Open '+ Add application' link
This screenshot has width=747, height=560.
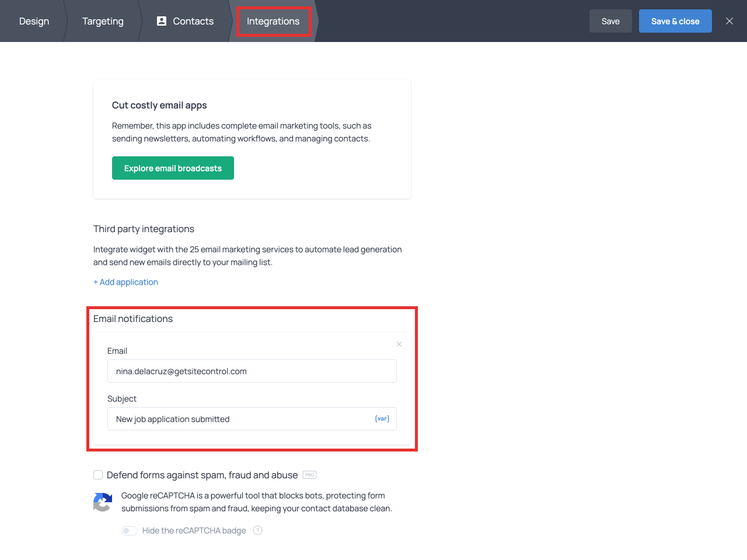(125, 282)
